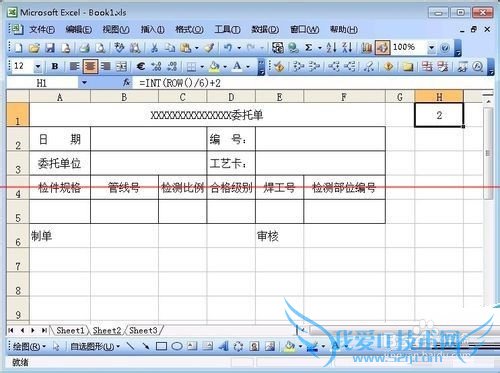Viewport: 500px width, 373px height.
Task: Open Print Preview from the toolbar
Action: (x=100, y=48)
